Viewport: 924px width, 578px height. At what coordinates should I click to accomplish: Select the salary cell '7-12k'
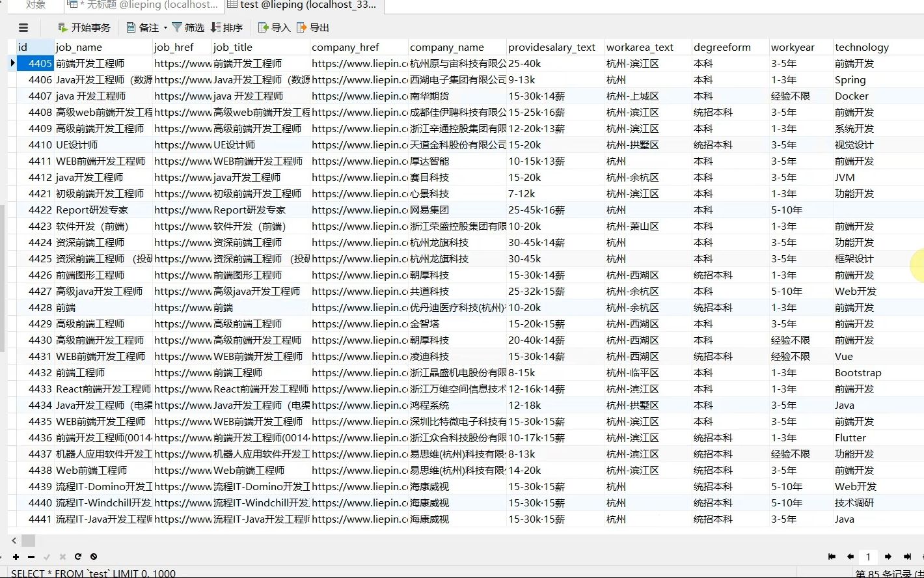pos(556,193)
